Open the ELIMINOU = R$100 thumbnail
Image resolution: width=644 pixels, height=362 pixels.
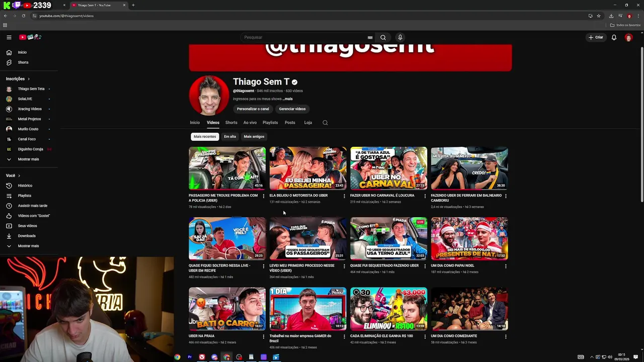coord(388,309)
